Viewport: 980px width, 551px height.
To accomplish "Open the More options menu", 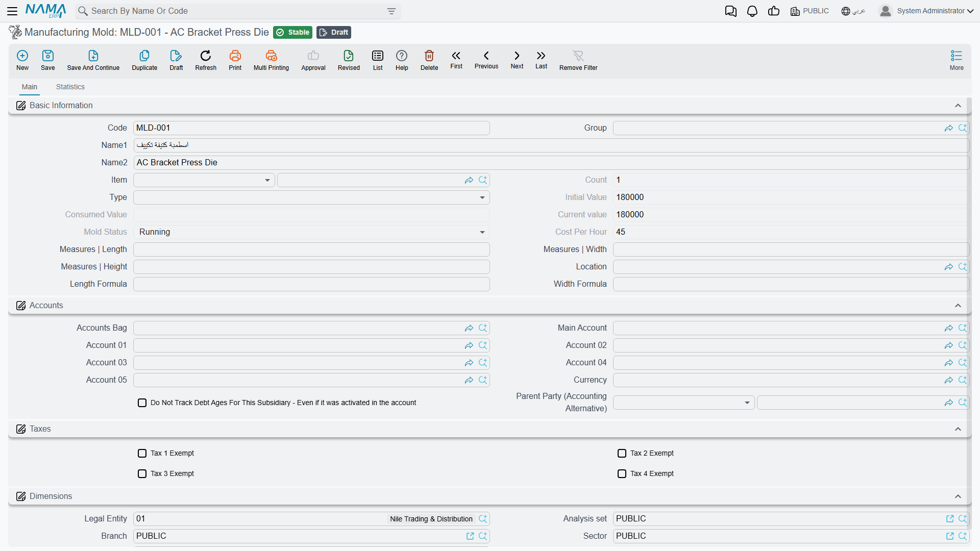I will click(x=957, y=60).
